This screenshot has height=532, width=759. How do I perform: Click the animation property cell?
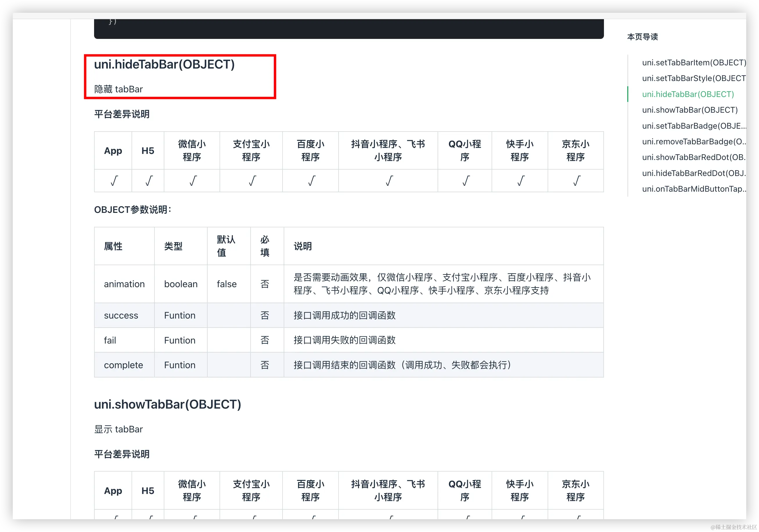(124, 284)
